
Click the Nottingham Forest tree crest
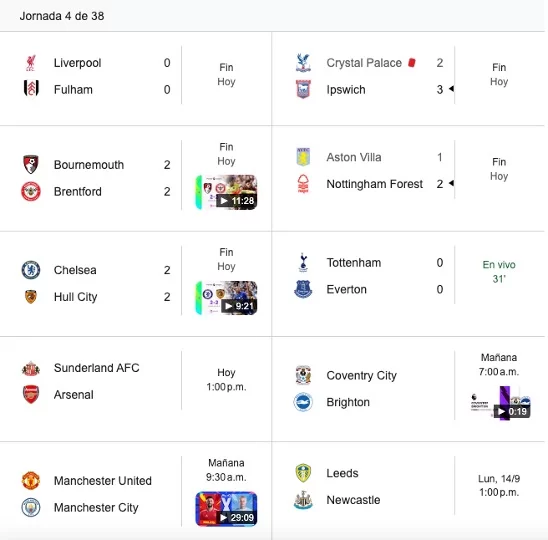point(303,184)
